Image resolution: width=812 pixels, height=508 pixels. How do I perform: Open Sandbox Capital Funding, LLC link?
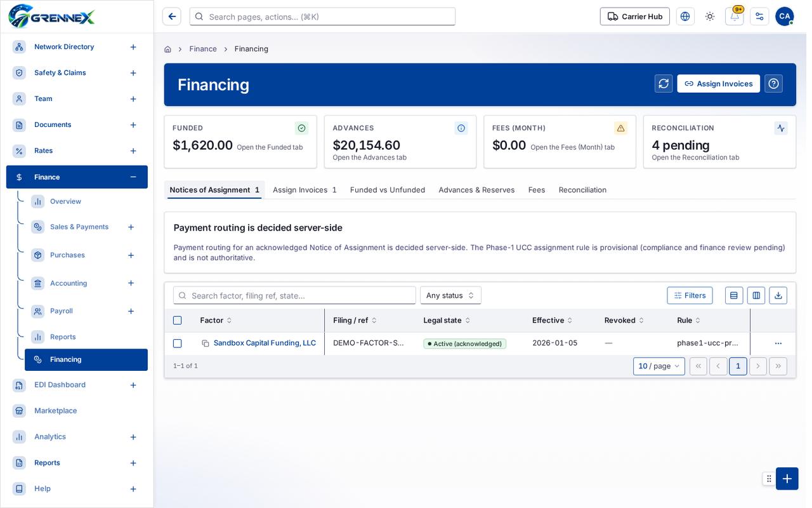[x=265, y=343]
